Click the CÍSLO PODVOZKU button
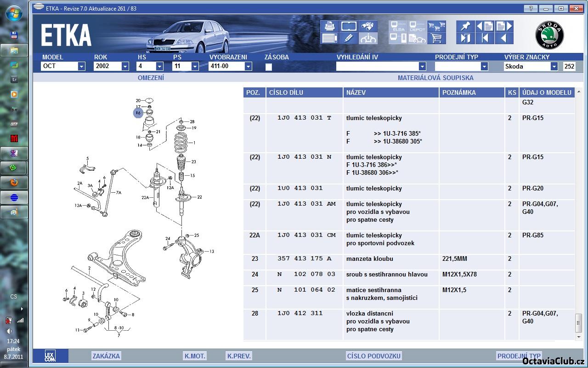Screen dimensions: 588x368 373,356
